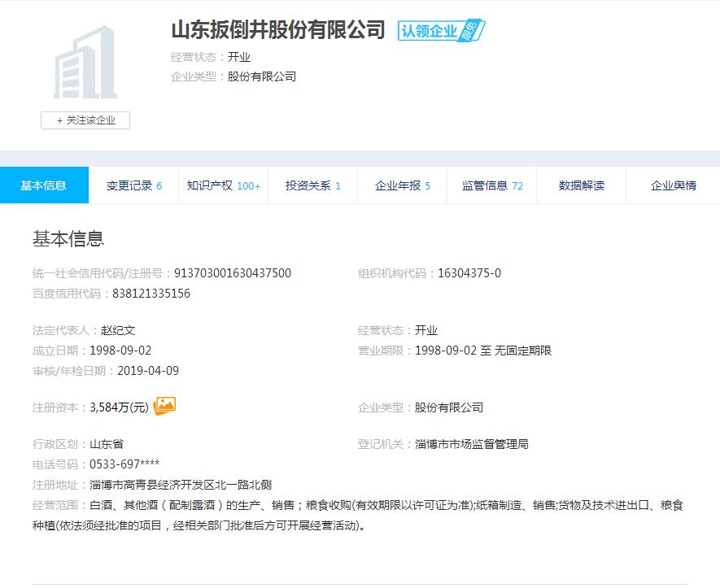
Task: Click the 山东省 administrative region value
Action: [107, 444]
